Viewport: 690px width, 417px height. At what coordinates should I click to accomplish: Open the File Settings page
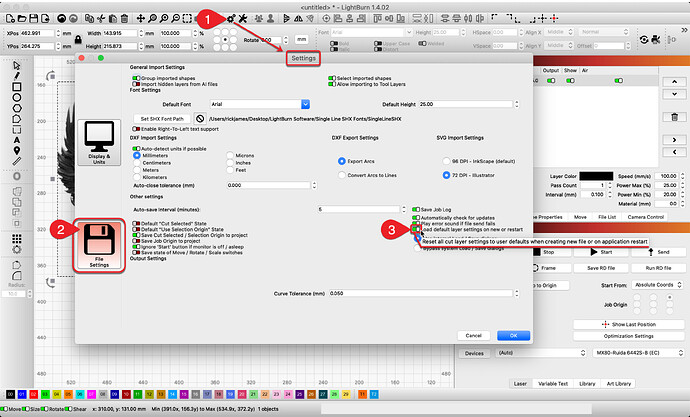(99, 245)
